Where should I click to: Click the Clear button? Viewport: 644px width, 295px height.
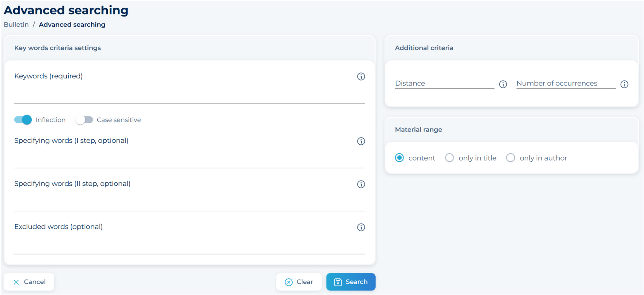coord(299,282)
